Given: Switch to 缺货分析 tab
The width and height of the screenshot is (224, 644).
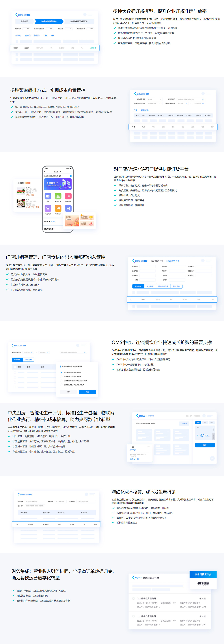Looking at the screenshot, I should click(29, 360).
